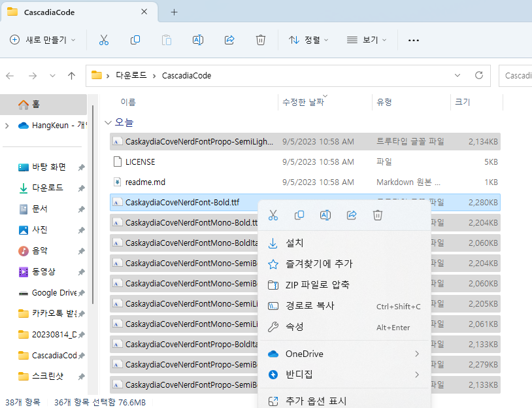The image size is (532, 408).
Task: Open a new tab with plus button
Action: [x=174, y=12]
